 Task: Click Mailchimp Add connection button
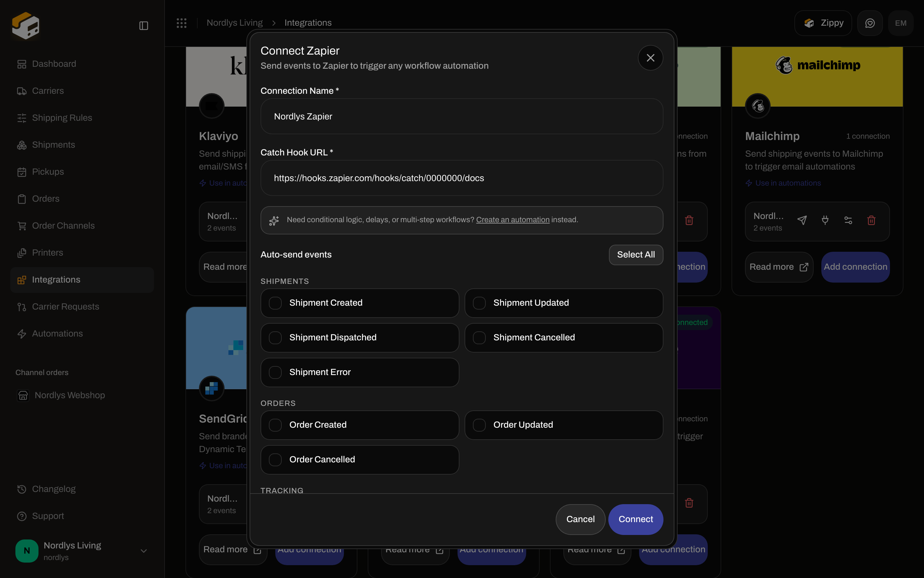(x=855, y=267)
